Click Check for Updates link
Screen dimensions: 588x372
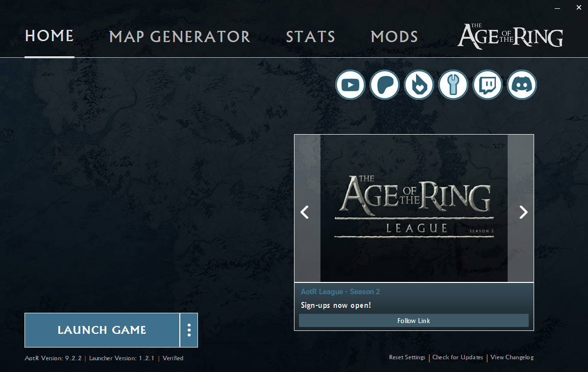(x=458, y=357)
